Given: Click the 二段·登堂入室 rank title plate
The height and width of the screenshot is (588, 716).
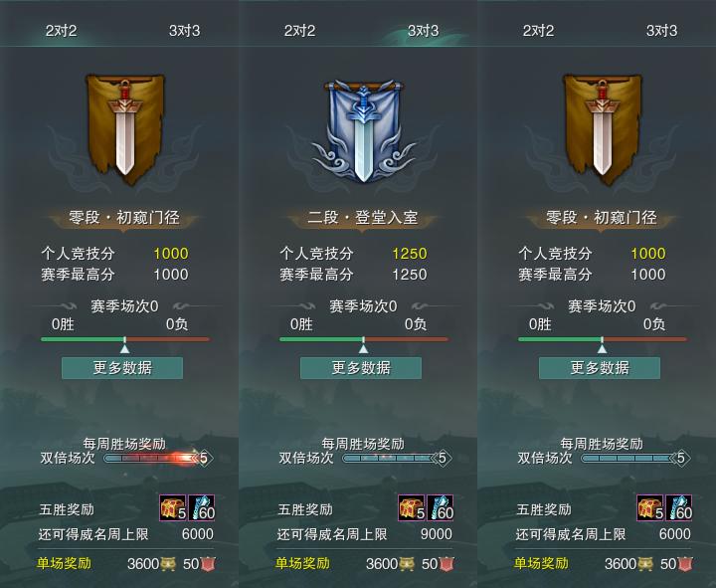Looking at the screenshot, I should [x=363, y=218].
